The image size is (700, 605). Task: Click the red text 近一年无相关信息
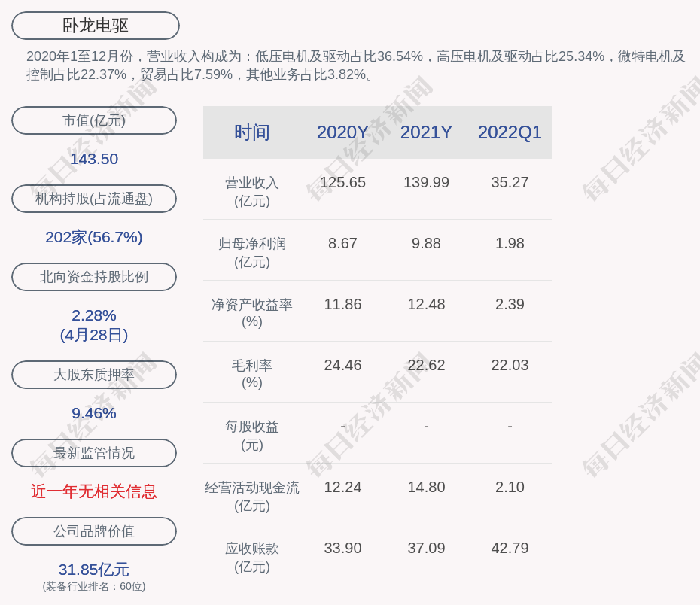[94, 491]
